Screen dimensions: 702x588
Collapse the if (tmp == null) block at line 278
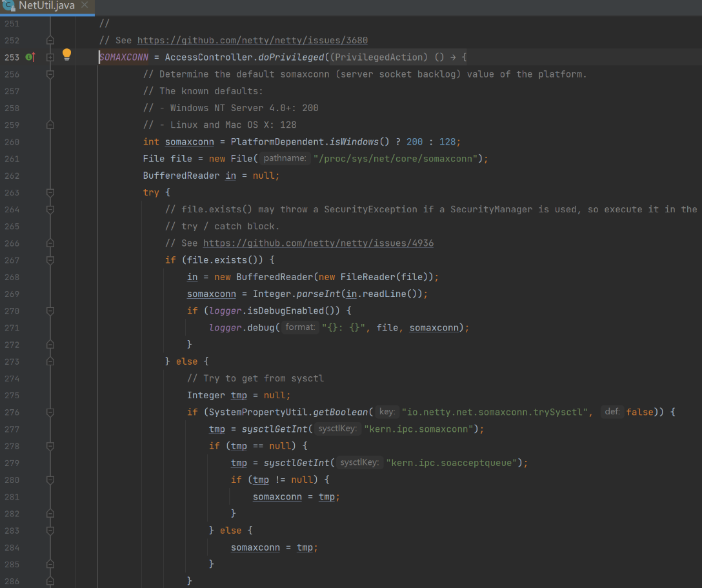click(x=50, y=445)
